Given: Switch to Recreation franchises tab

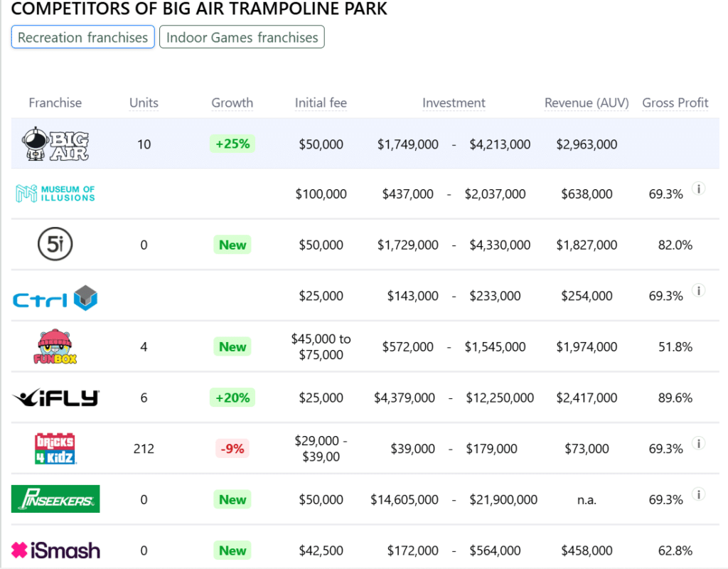Looking at the screenshot, I should 82,37.
